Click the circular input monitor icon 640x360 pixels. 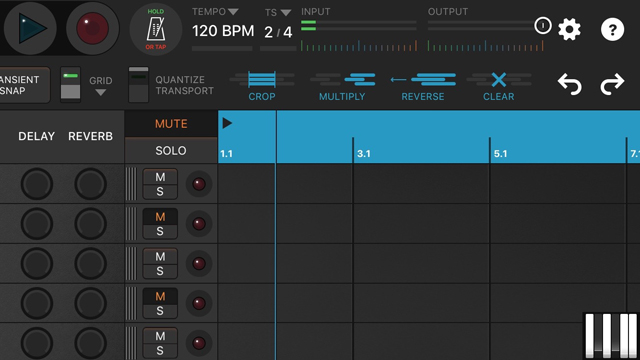point(542,26)
